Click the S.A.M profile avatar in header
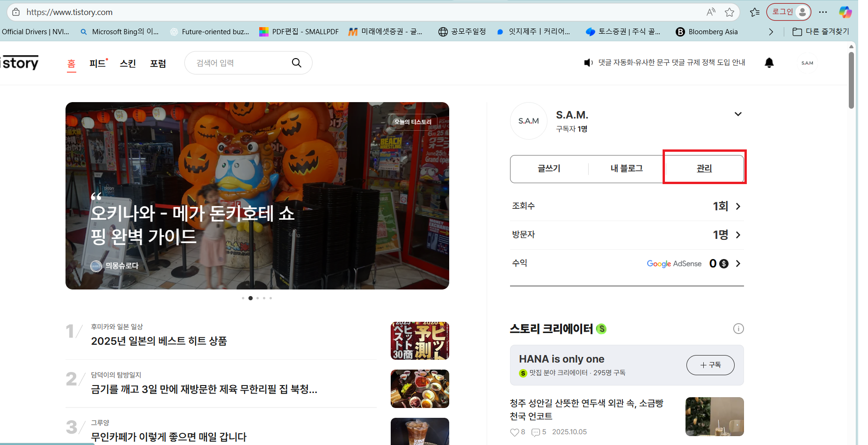This screenshot has width=868, height=445. tap(807, 63)
